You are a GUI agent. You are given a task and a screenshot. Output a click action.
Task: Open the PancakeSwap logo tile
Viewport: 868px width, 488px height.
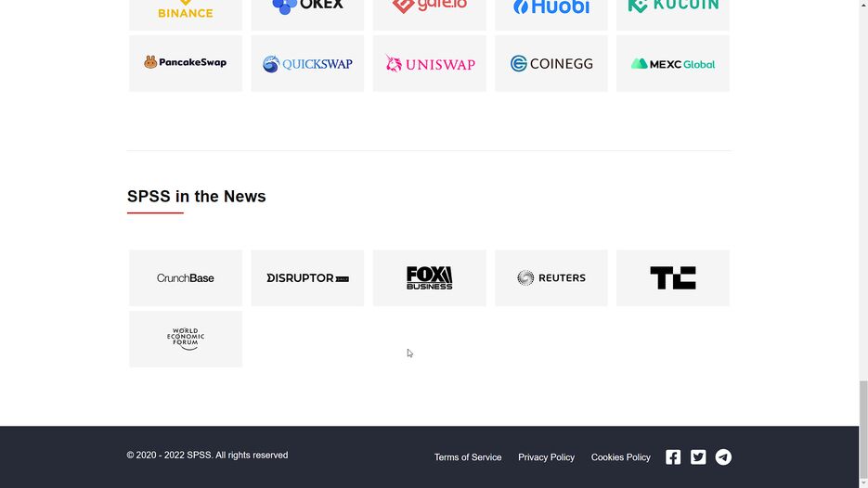coord(186,63)
